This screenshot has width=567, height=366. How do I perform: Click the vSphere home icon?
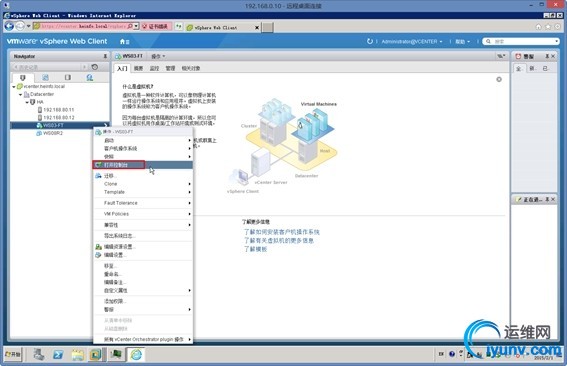[x=123, y=42]
